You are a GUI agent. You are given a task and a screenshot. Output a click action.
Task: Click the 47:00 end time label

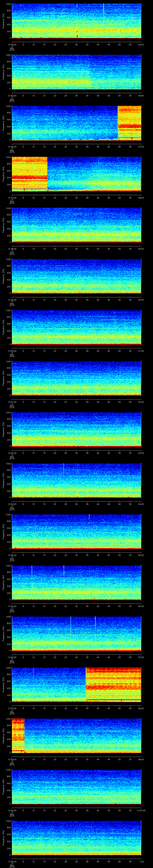[x=141, y=147]
